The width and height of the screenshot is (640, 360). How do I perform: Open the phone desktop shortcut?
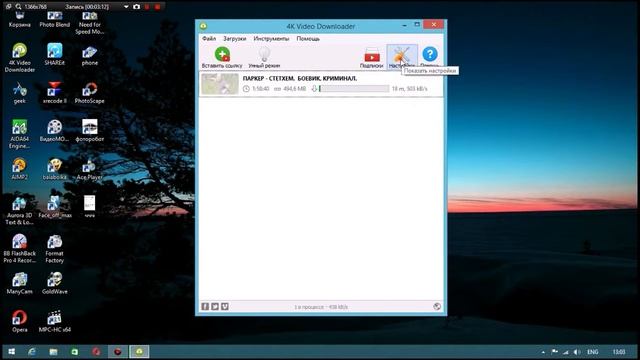89,56
